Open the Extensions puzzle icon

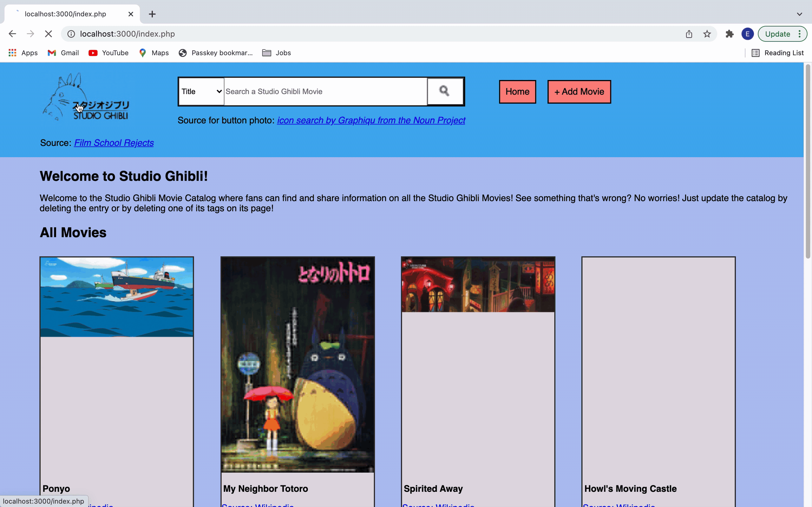pyautogui.click(x=729, y=34)
